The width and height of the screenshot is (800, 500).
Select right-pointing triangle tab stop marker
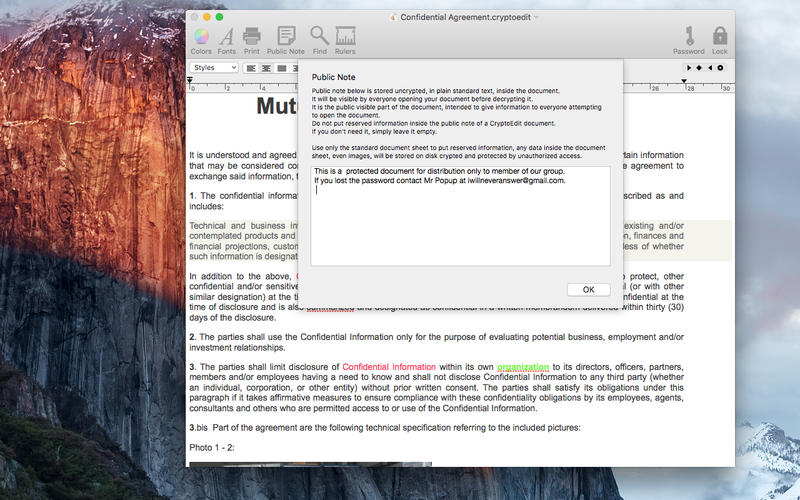(689, 68)
